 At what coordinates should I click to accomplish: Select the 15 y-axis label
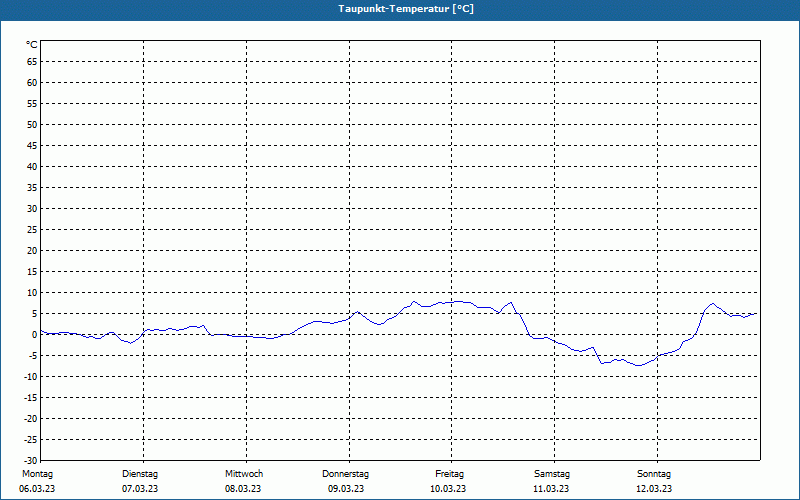[32, 271]
